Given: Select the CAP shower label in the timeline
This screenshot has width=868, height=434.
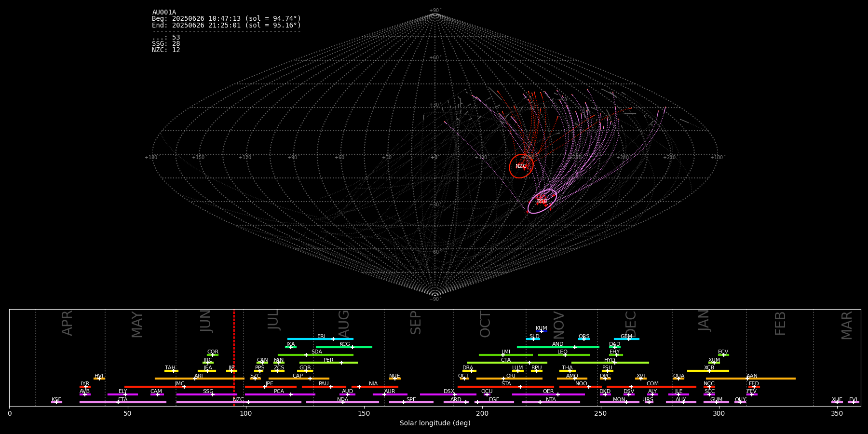Looking at the screenshot, I should [x=298, y=376].
